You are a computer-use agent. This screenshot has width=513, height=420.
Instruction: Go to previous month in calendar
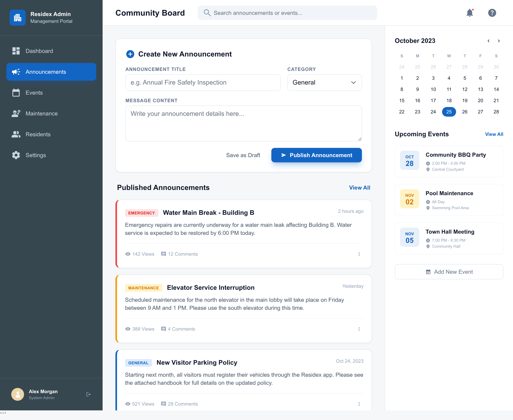tap(489, 41)
